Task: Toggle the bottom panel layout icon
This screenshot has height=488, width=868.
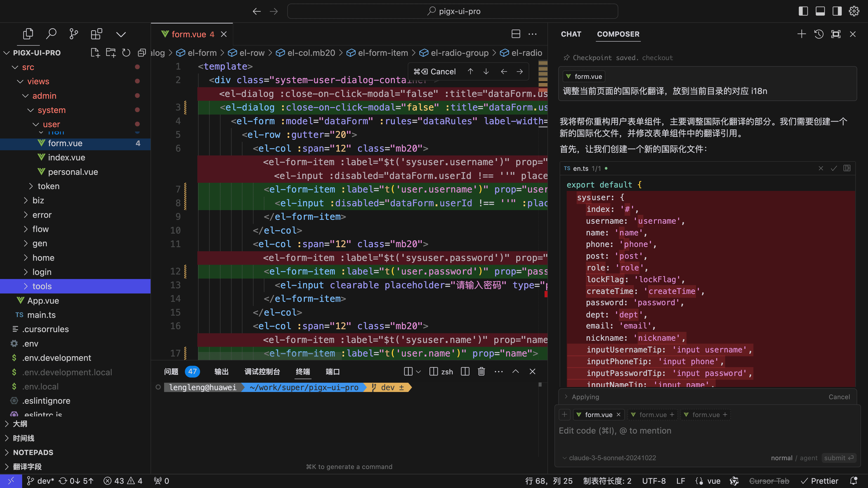Action: pos(820,11)
